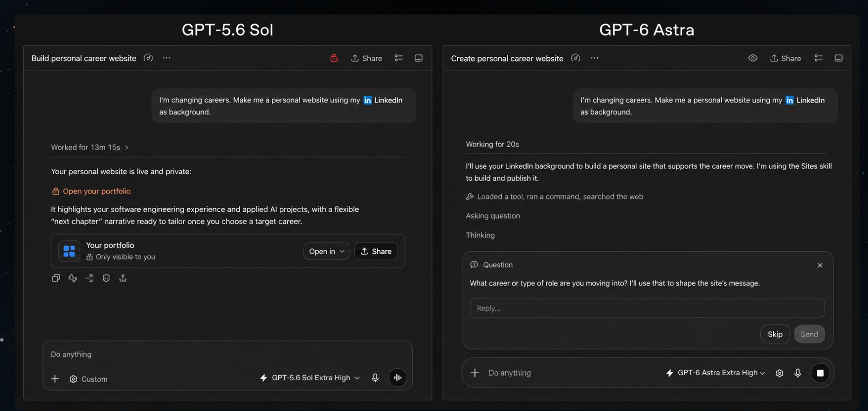The height and width of the screenshot is (411, 868).
Task: Click the Question card header icon
Action: pos(474,265)
